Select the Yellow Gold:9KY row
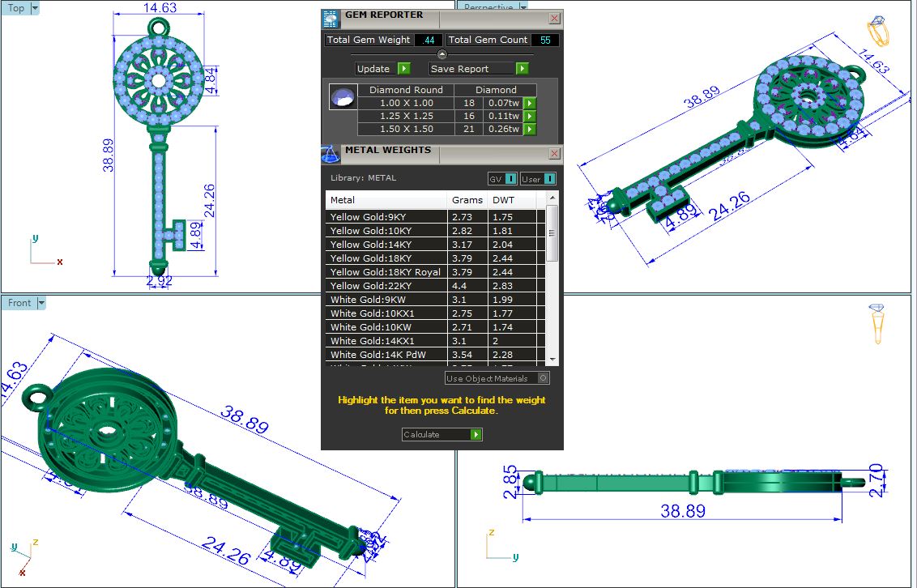The width and height of the screenshot is (917, 588). [x=436, y=216]
